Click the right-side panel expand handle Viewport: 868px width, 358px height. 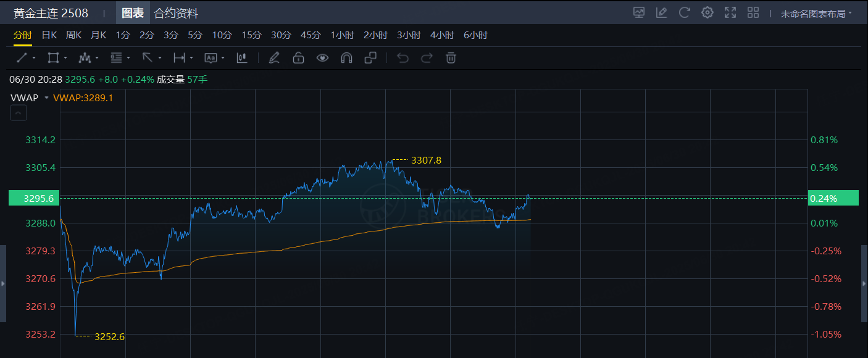(864, 283)
